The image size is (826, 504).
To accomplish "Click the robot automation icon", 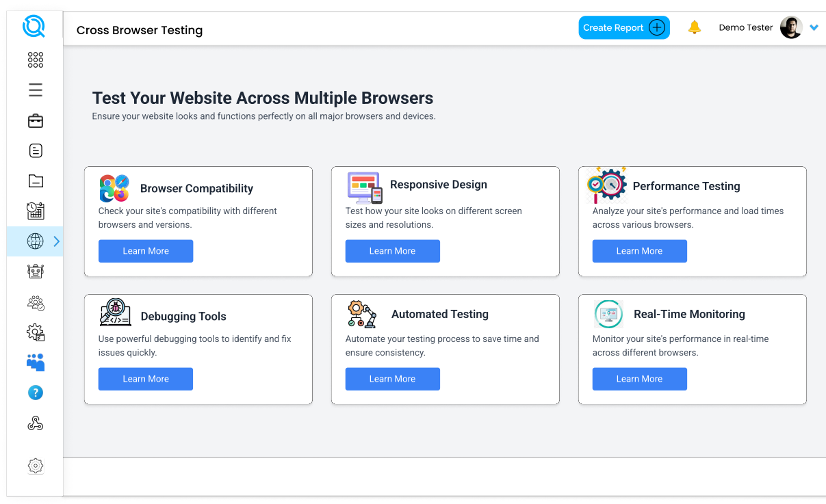I will (x=36, y=271).
